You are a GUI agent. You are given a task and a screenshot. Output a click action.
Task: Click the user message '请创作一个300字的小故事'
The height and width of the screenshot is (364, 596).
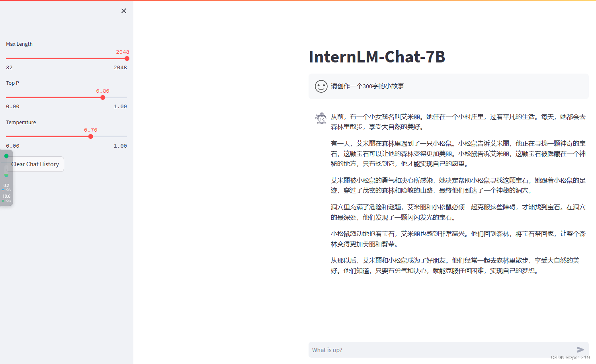point(367,86)
